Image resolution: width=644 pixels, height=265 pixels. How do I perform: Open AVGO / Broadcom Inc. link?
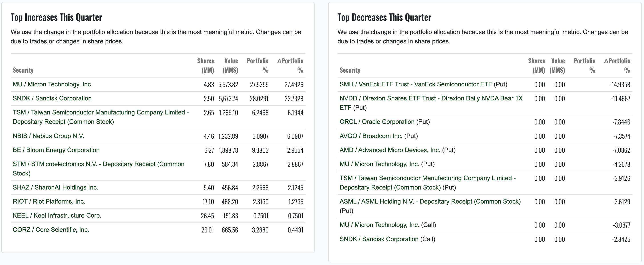click(x=371, y=136)
